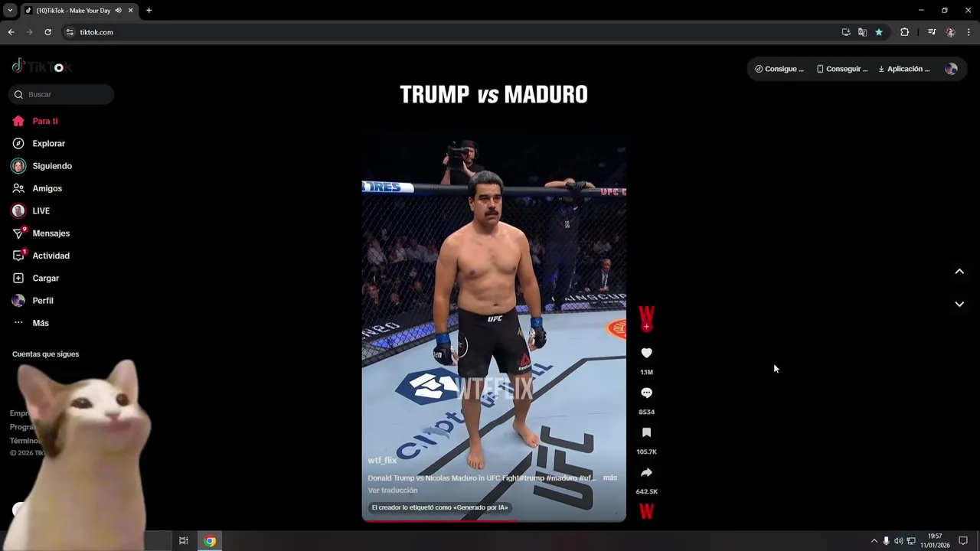Click the Consigue... button at top
Image resolution: width=980 pixels, height=551 pixels.
click(779, 69)
